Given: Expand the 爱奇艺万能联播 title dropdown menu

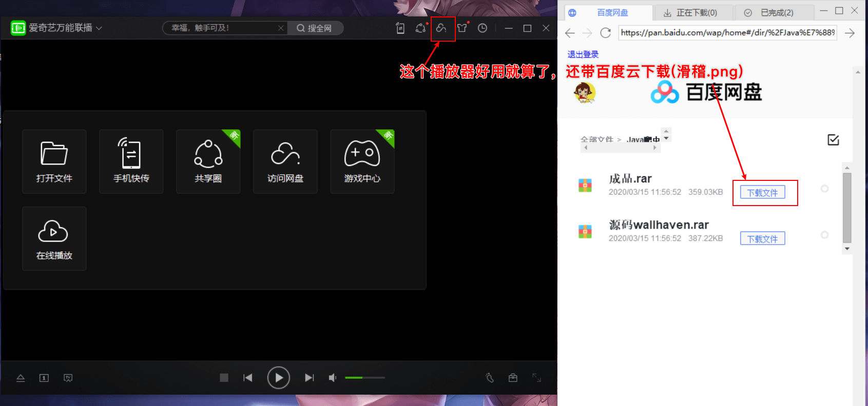Looking at the screenshot, I should click(x=99, y=28).
